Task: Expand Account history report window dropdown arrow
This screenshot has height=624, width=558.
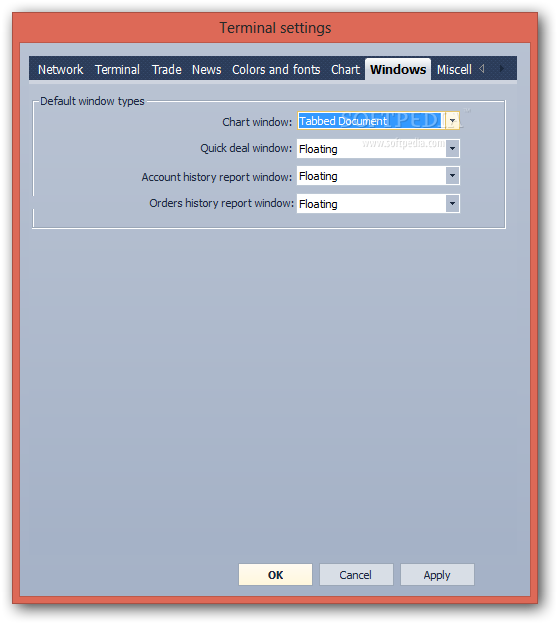Action: coord(453,176)
